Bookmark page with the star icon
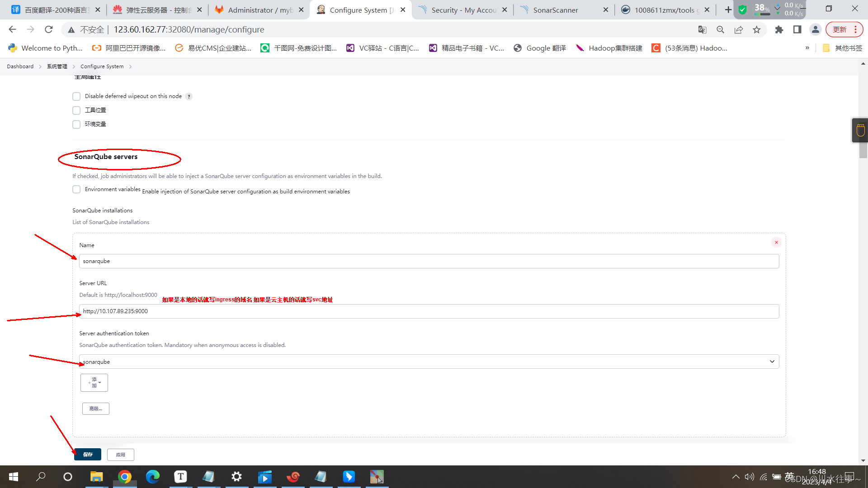Viewport: 868px width, 488px height. [756, 30]
